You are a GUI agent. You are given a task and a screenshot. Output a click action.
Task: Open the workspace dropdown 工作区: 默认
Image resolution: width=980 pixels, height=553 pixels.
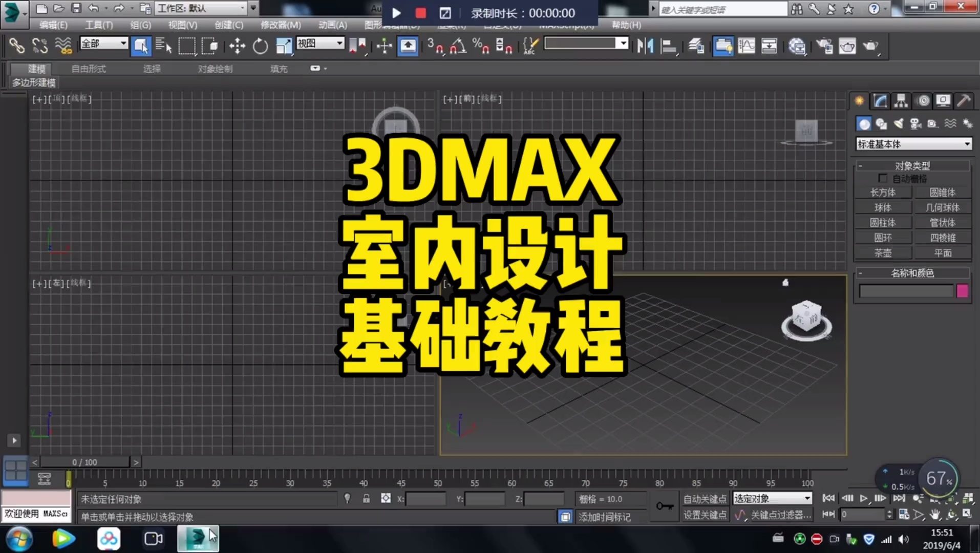click(x=201, y=8)
